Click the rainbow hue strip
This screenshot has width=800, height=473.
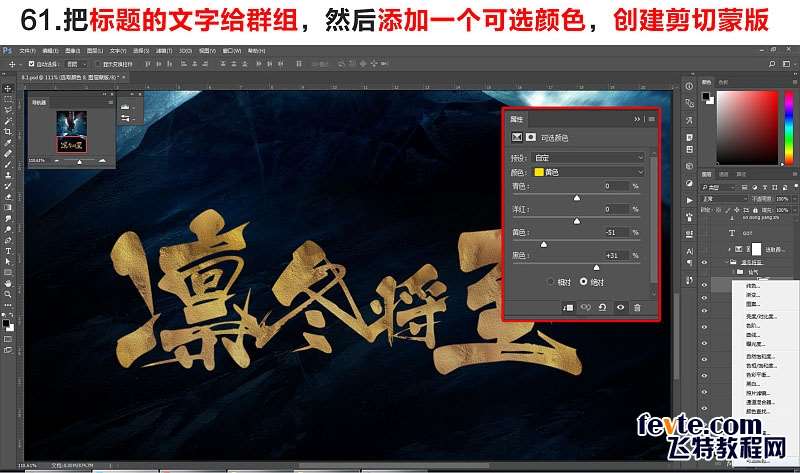(x=789, y=128)
